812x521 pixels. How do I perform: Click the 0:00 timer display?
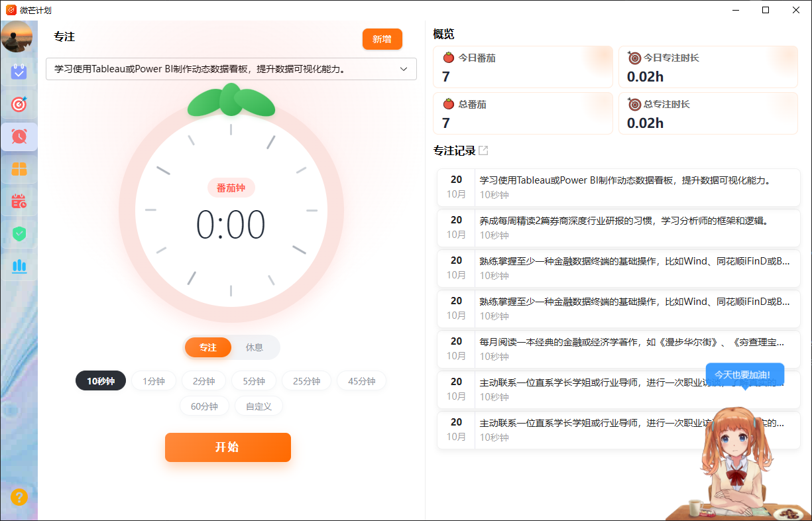click(x=231, y=225)
